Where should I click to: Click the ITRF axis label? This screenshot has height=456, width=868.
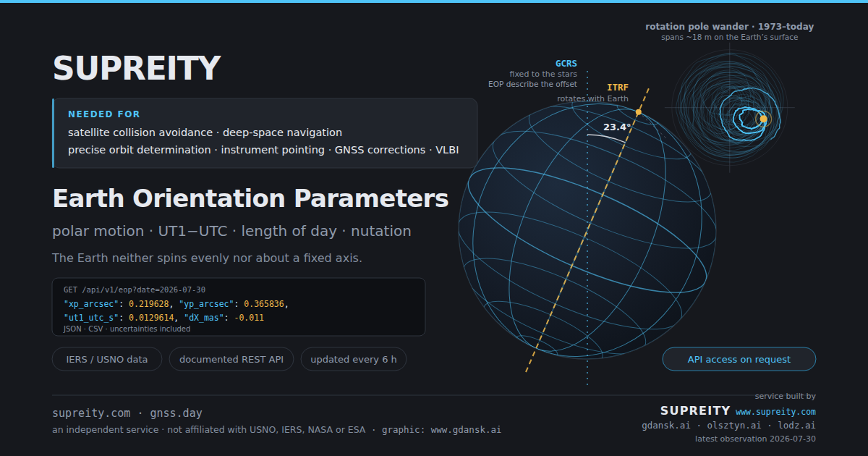(618, 88)
